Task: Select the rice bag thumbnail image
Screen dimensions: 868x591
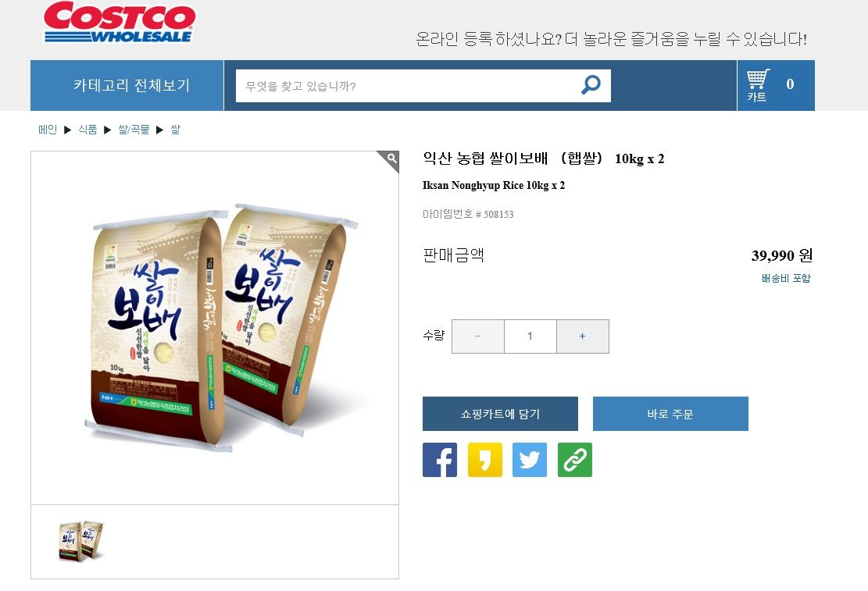Action: click(x=80, y=541)
